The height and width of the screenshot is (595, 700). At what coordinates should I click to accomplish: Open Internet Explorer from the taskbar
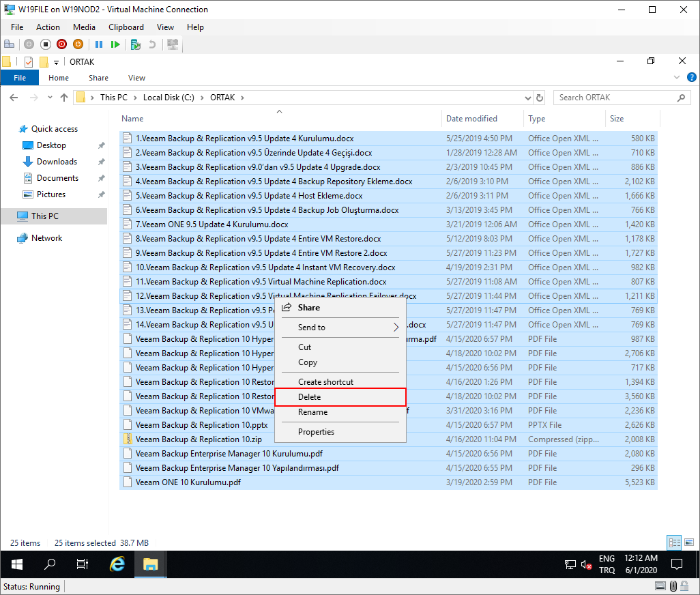point(117,564)
